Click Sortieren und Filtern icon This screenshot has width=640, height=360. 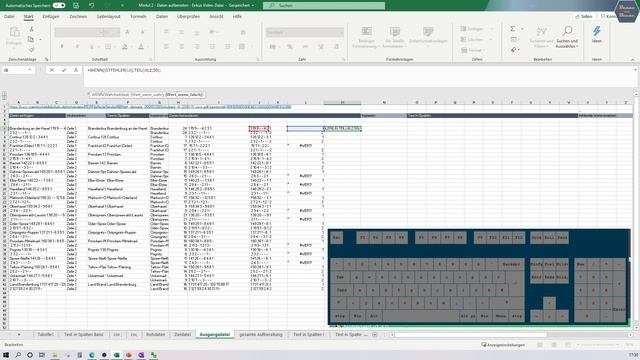pyautogui.click(x=541, y=32)
